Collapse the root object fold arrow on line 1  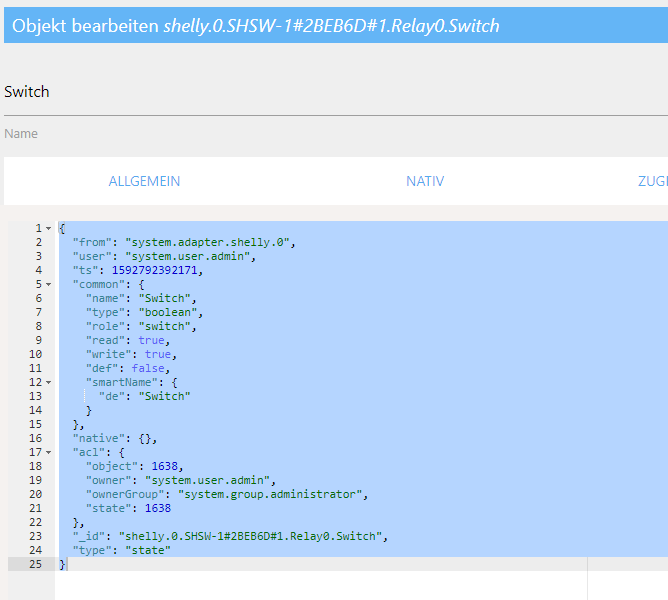coord(49,228)
